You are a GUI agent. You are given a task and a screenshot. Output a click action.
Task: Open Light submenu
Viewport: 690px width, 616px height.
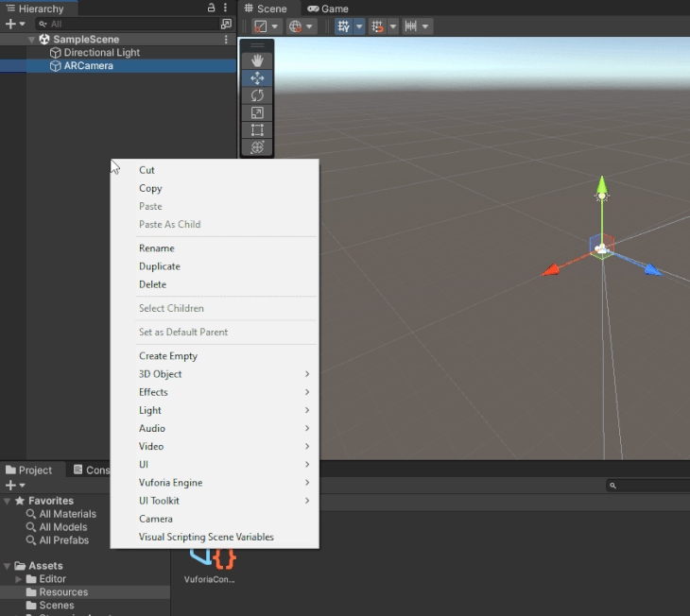pos(215,410)
